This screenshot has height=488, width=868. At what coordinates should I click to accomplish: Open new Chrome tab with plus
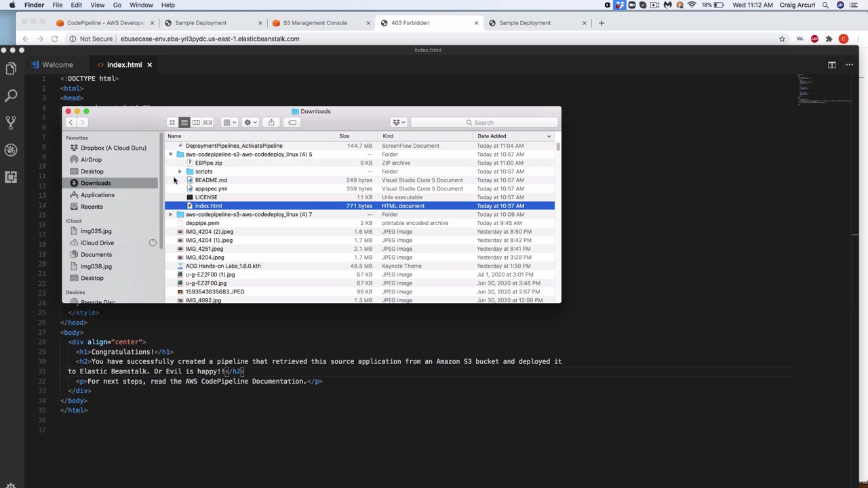(601, 23)
